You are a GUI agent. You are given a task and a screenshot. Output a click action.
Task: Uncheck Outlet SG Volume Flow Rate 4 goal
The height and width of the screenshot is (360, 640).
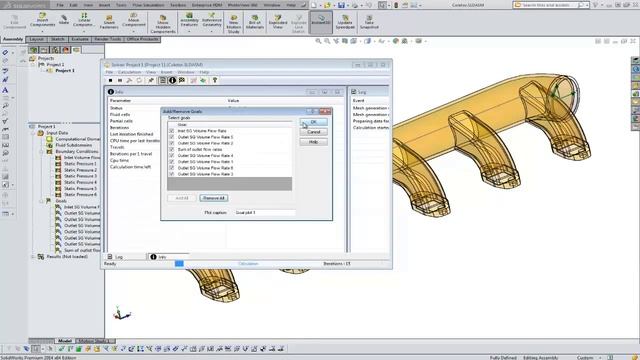pyautogui.click(x=171, y=156)
